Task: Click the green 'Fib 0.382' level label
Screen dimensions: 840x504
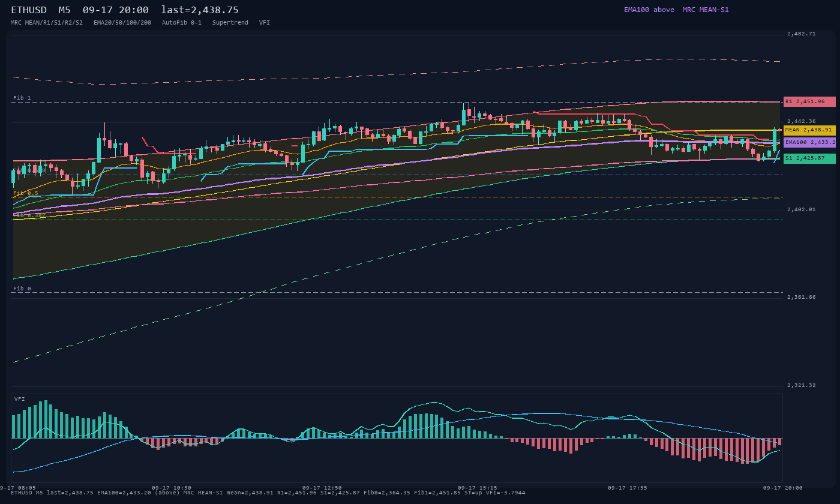Action: (x=29, y=215)
